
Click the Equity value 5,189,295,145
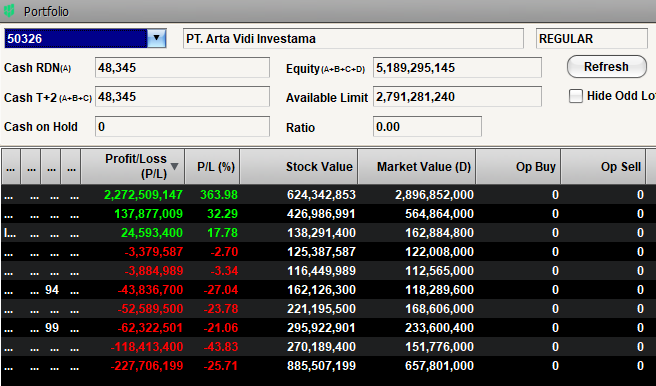point(415,68)
